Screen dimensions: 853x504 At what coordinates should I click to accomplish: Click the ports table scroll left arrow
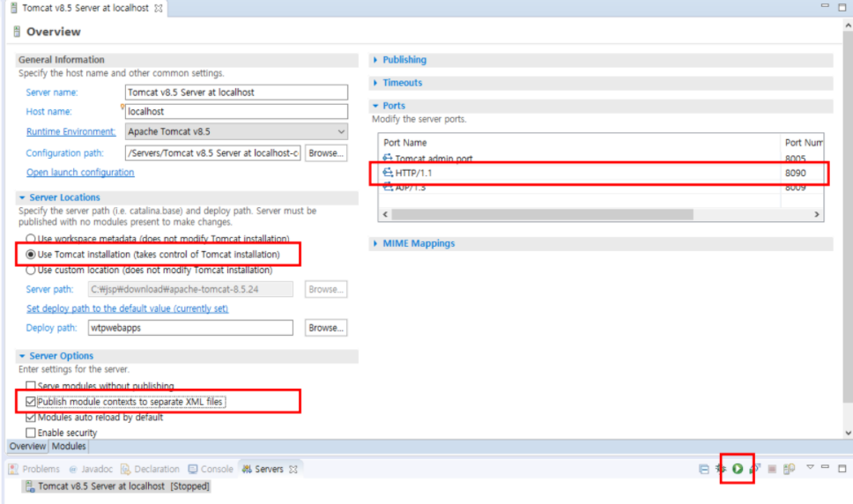point(385,214)
